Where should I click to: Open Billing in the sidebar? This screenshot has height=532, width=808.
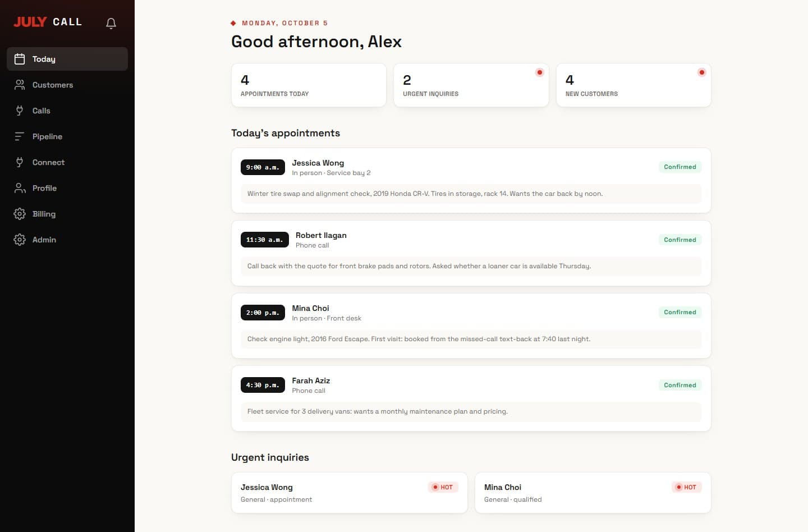(x=67, y=214)
